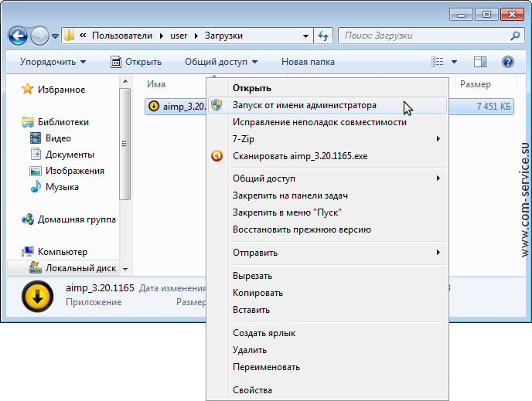Viewport: 532px width, 401px height.
Task: Click the Back navigation arrow
Action: point(18,36)
